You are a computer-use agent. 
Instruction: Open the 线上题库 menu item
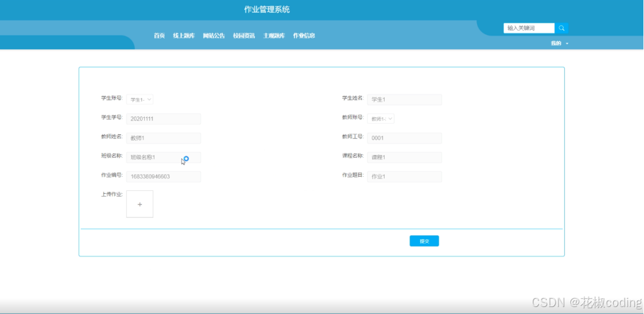pos(184,35)
